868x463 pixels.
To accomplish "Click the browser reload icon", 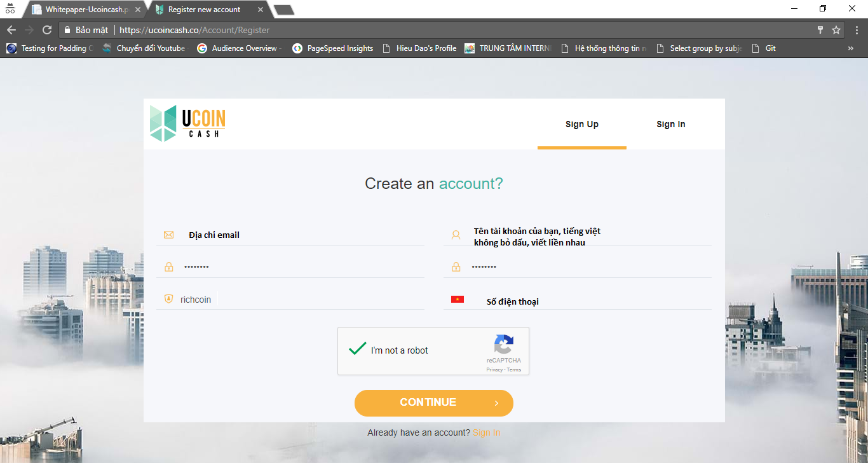I will coord(46,30).
